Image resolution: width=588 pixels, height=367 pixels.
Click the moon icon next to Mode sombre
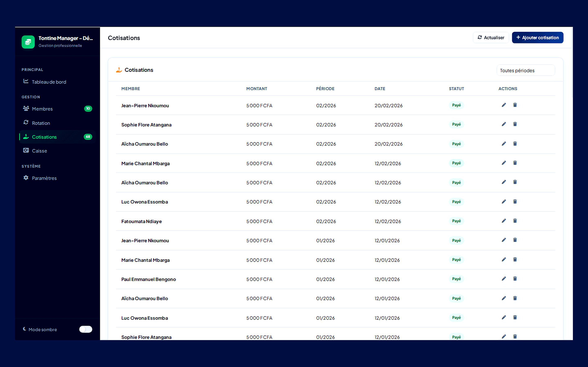tap(24, 329)
